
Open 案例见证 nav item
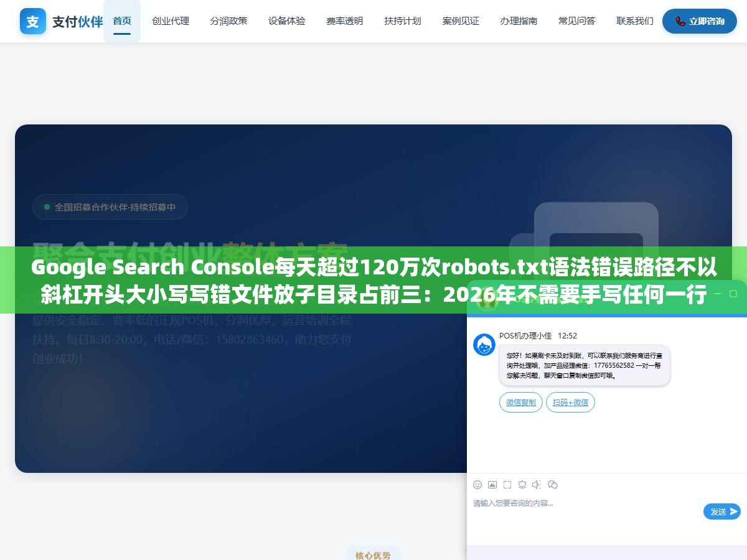point(461,21)
